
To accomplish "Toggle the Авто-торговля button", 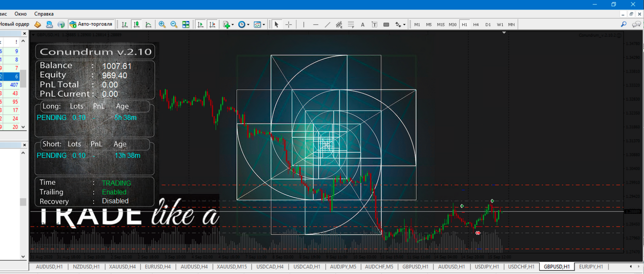I will pyautogui.click(x=91, y=24).
